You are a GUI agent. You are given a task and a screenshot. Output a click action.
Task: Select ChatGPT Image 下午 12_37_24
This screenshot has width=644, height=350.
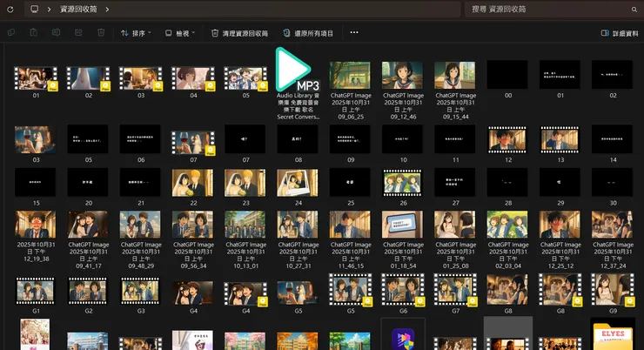point(613,240)
